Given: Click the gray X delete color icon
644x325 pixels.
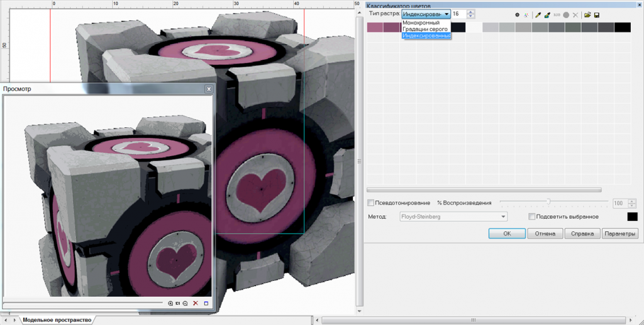Looking at the screenshot, I should (575, 15).
